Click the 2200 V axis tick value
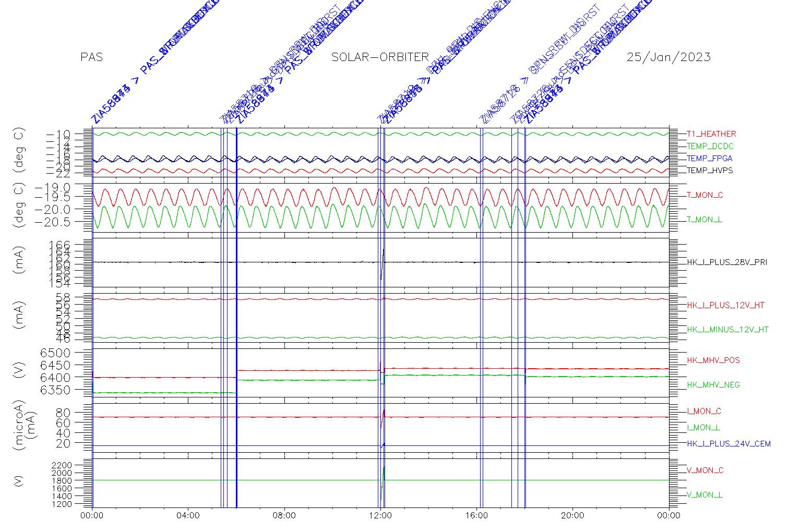Screen dimensions: 789x532 pyautogui.click(x=62, y=465)
